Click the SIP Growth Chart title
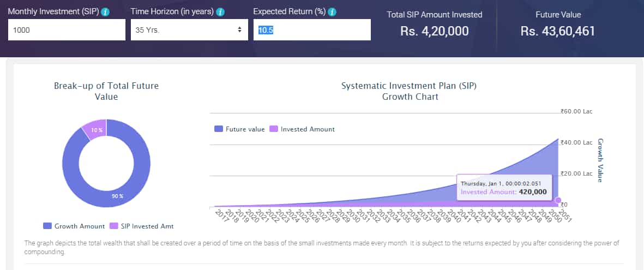644x270 pixels. (x=410, y=92)
